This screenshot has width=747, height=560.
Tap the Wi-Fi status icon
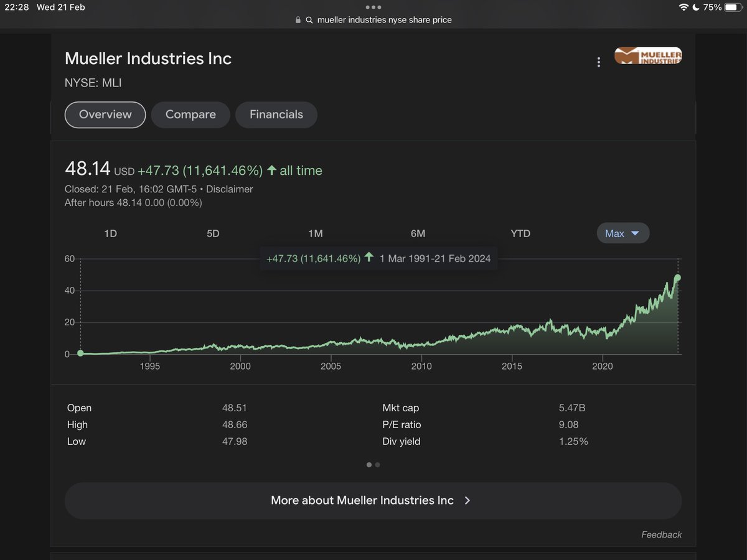[684, 7]
